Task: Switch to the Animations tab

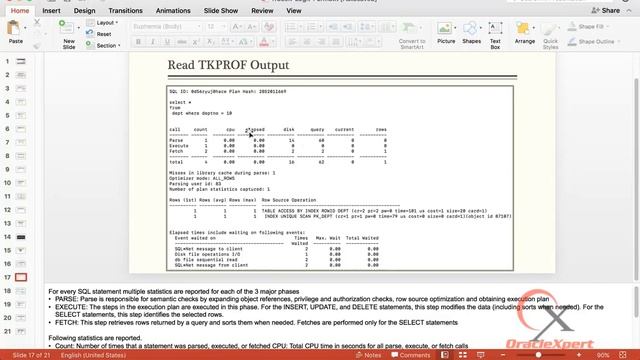Action: (173, 11)
